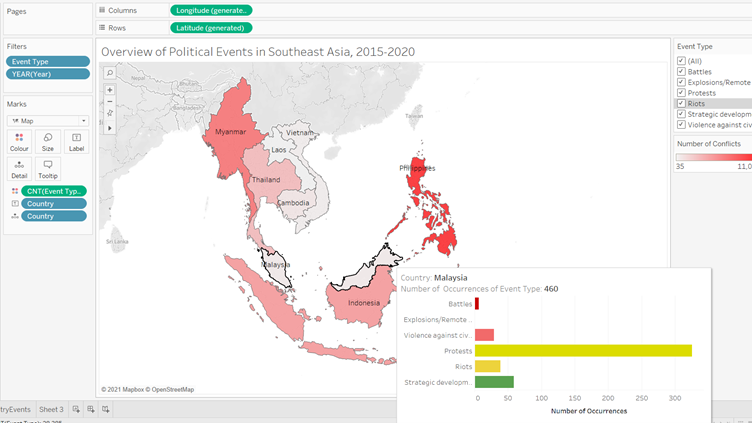Open the Tooltip marks card
Screen dimensions: 752x423
click(47, 168)
